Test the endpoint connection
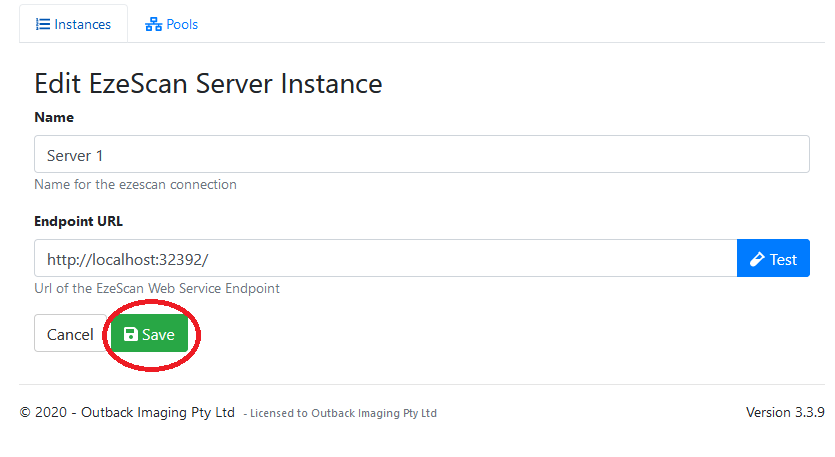835x457 pixels. (x=773, y=259)
